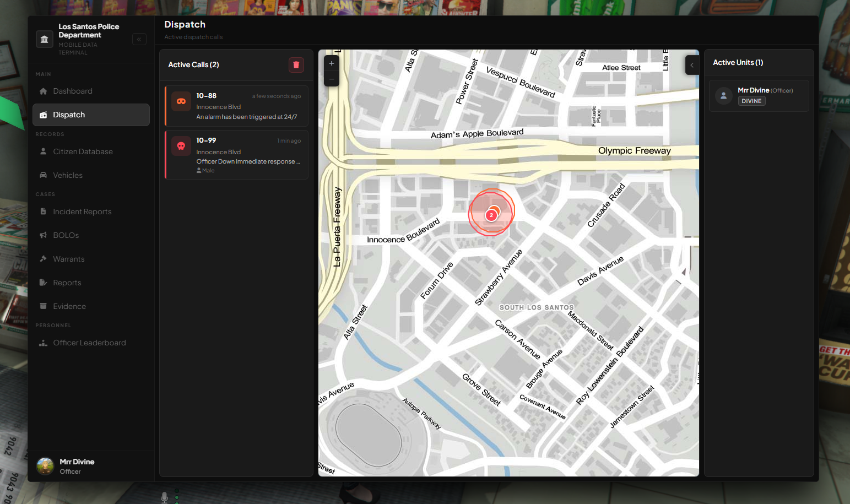The width and height of the screenshot is (850, 504).
Task: Zoom in on the map
Action: coord(332,63)
